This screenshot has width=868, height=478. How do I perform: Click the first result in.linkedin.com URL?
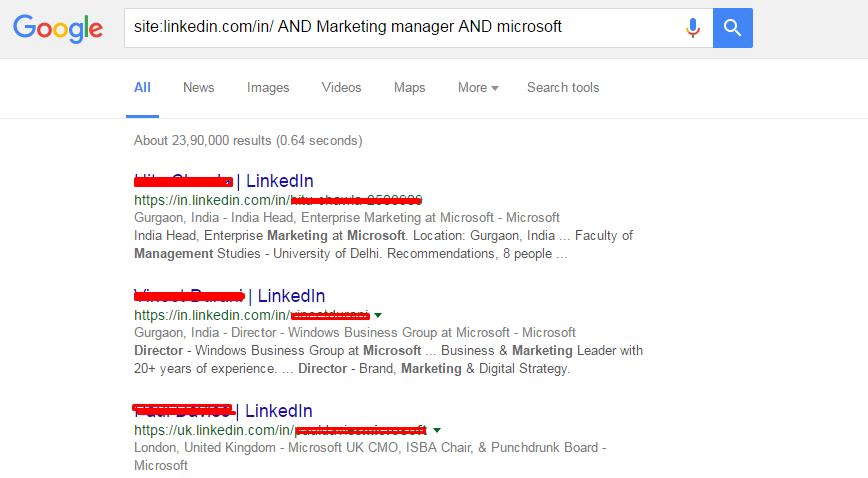click(278, 200)
